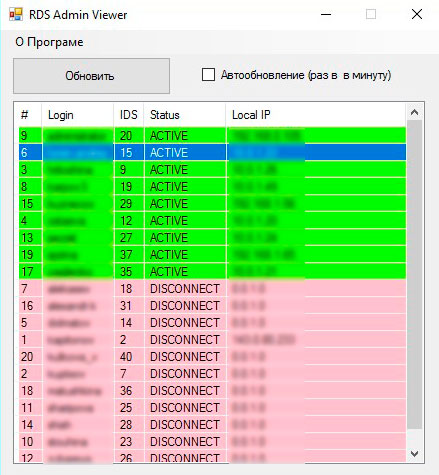Sort by the Login column header
This screenshot has height=475, width=439.
[x=77, y=115]
